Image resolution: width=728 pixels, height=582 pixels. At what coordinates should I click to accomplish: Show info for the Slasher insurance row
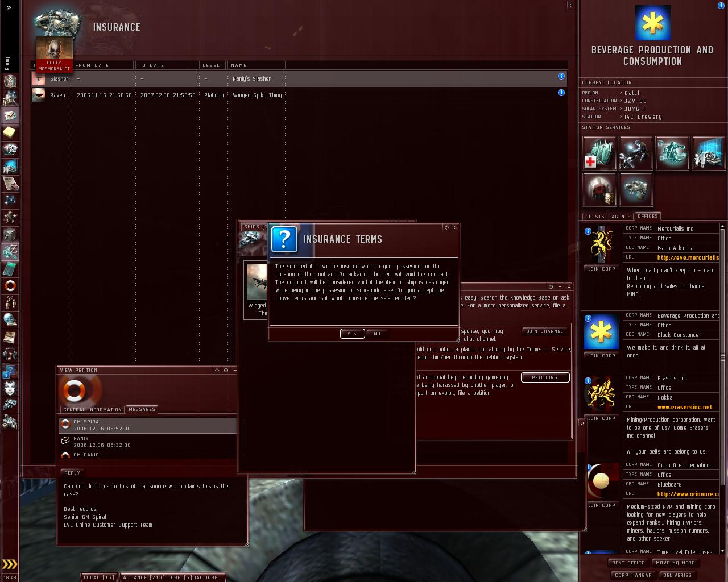pos(561,76)
